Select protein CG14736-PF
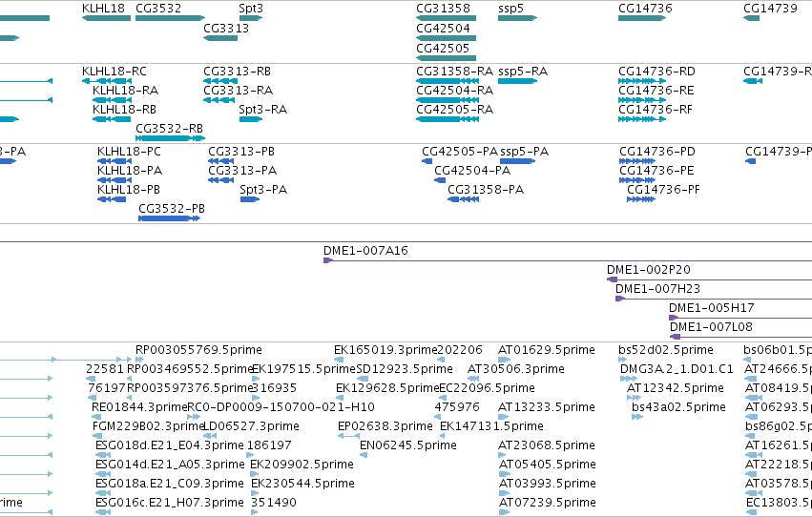The image size is (812, 517). 641,199
